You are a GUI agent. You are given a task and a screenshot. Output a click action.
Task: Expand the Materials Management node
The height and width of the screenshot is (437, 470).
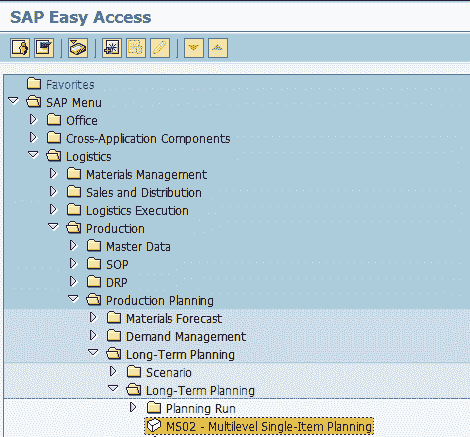coord(53,173)
